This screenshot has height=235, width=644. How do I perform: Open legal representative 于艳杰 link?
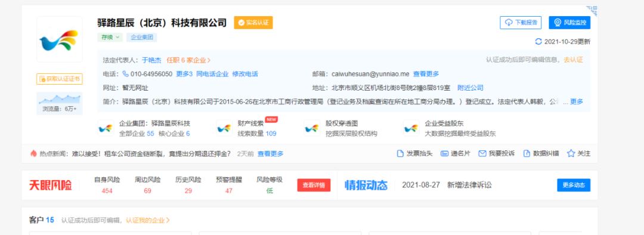(x=151, y=60)
